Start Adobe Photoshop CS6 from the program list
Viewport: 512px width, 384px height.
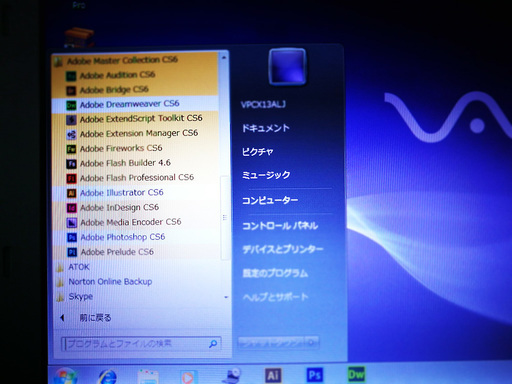(x=135, y=237)
